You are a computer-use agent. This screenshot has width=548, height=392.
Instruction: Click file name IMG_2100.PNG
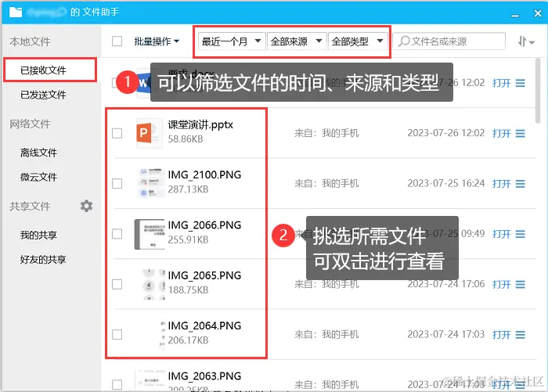[x=204, y=174]
